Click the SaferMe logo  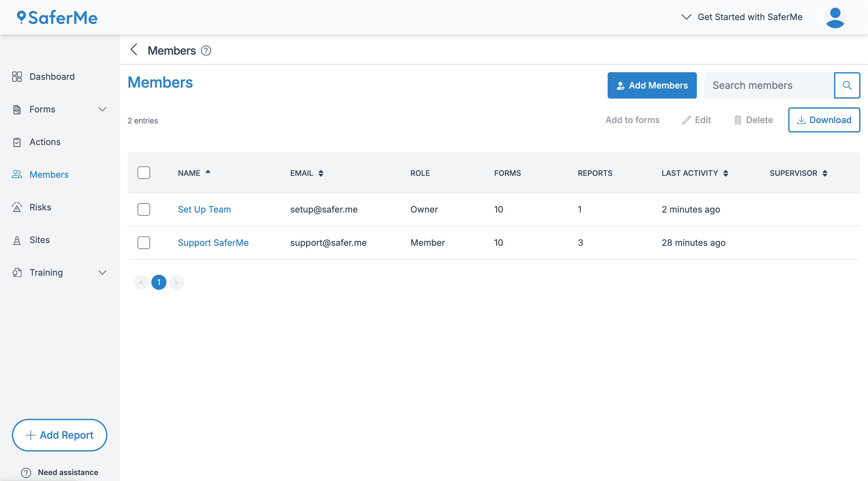[57, 17]
